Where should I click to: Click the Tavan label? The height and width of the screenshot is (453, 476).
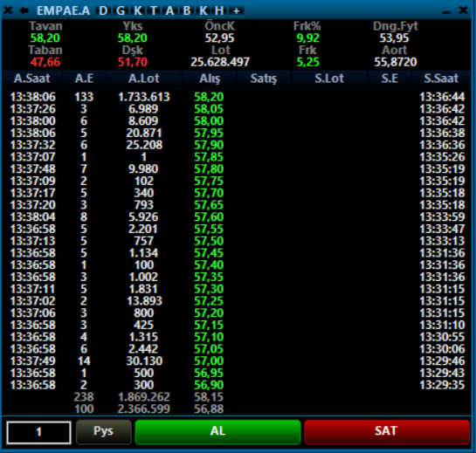[x=45, y=26]
